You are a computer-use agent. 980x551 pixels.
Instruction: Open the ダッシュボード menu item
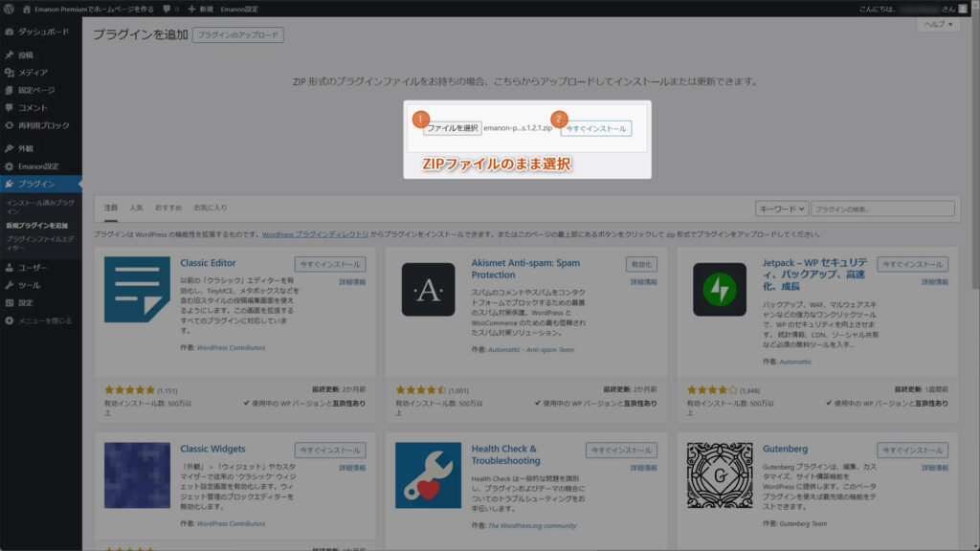(x=42, y=32)
